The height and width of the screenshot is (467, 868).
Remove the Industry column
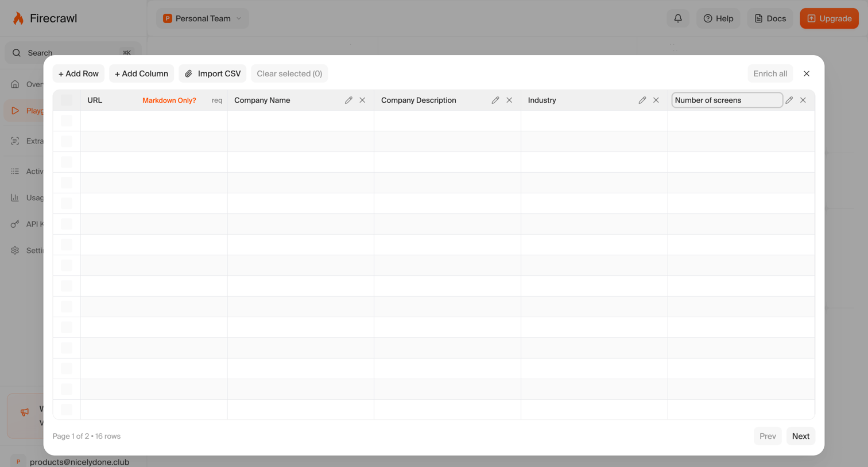pos(656,100)
